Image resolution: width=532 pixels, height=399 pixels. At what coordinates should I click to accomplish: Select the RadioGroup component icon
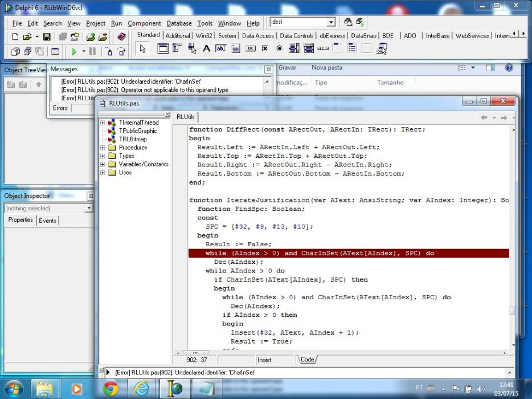[352, 48]
